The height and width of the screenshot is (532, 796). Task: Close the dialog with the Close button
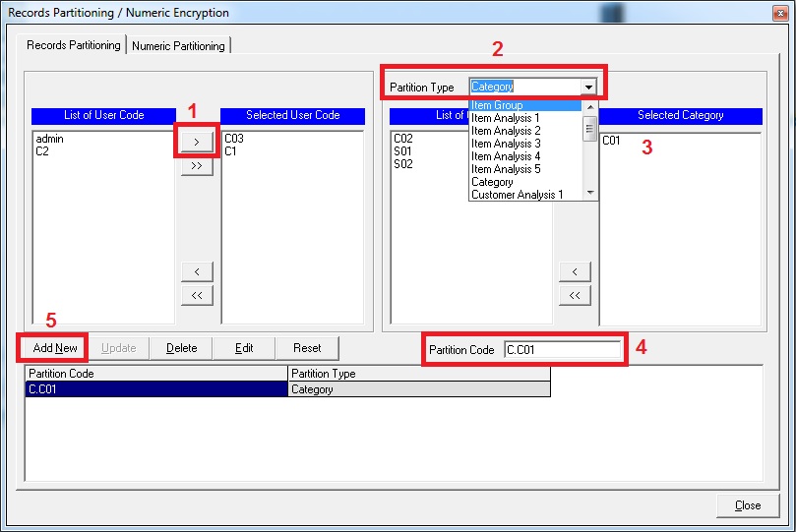click(748, 505)
